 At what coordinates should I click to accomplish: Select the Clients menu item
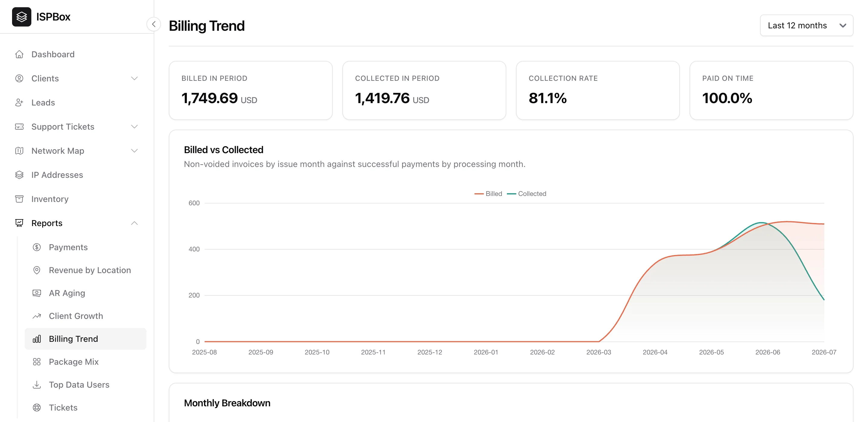tap(77, 79)
